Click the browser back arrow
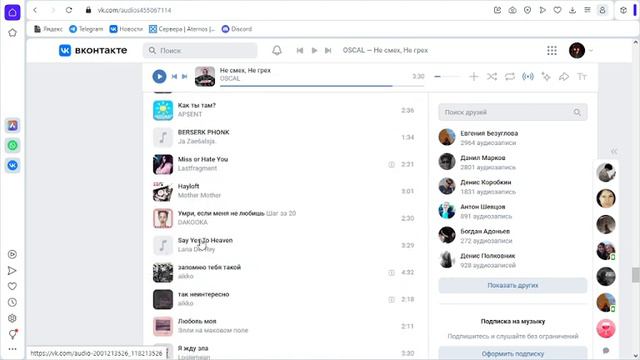This screenshot has width=640, height=360. pyautogui.click(x=36, y=10)
